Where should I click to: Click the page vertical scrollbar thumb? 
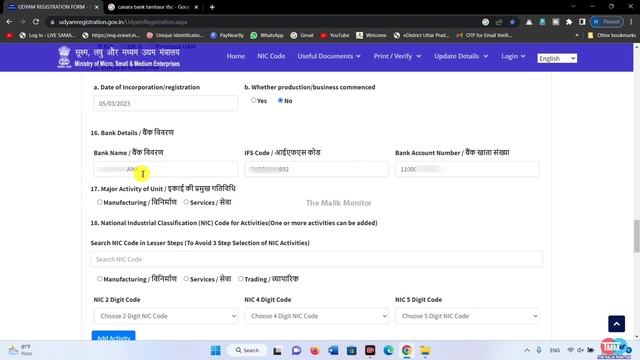636,236
